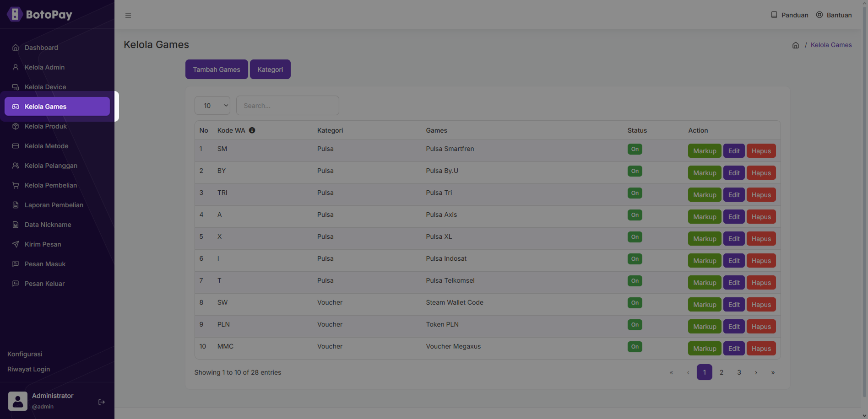The width and height of the screenshot is (868, 419).
Task: Open the entries-per-page dropdown showing 10
Action: click(x=212, y=106)
